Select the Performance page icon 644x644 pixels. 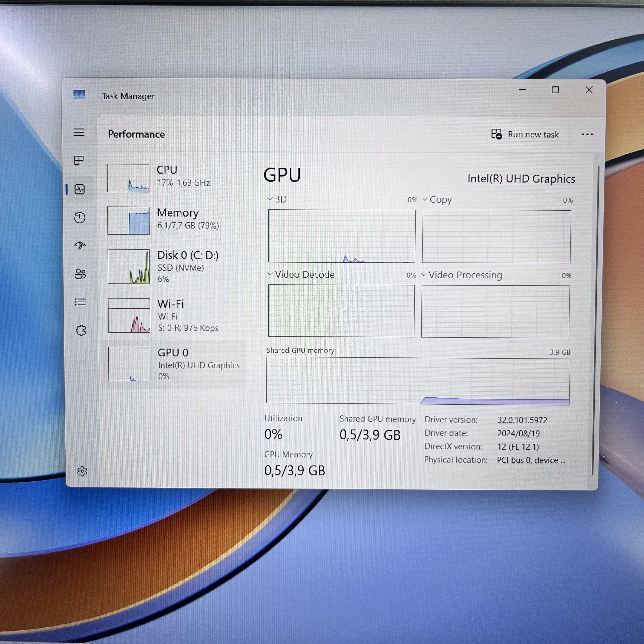[80, 189]
